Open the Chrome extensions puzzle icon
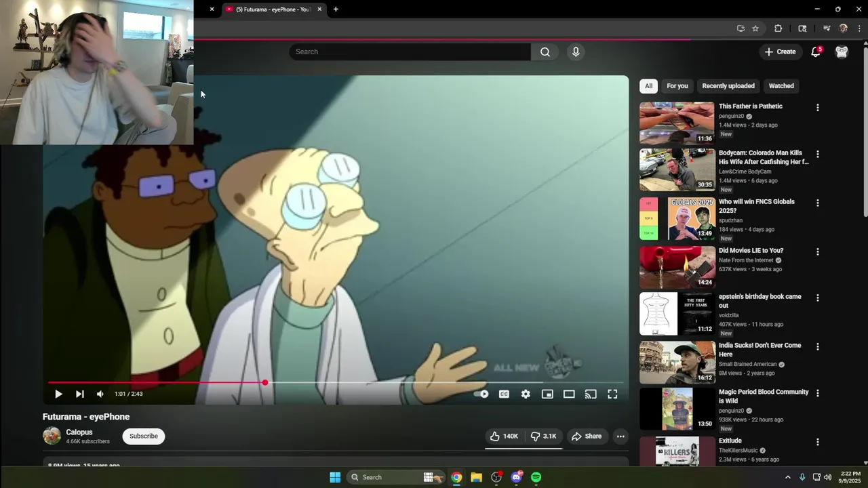 tap(778, 28)
